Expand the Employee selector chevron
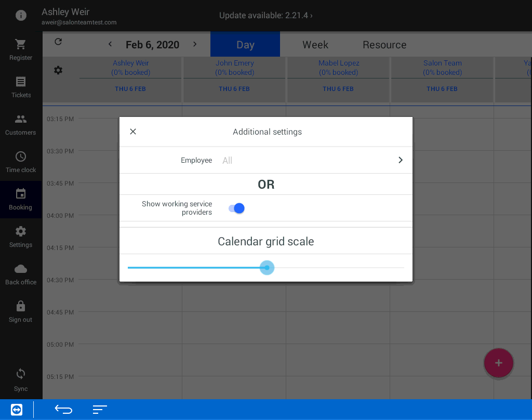The image size is (532, 420). tap(400, 160)
